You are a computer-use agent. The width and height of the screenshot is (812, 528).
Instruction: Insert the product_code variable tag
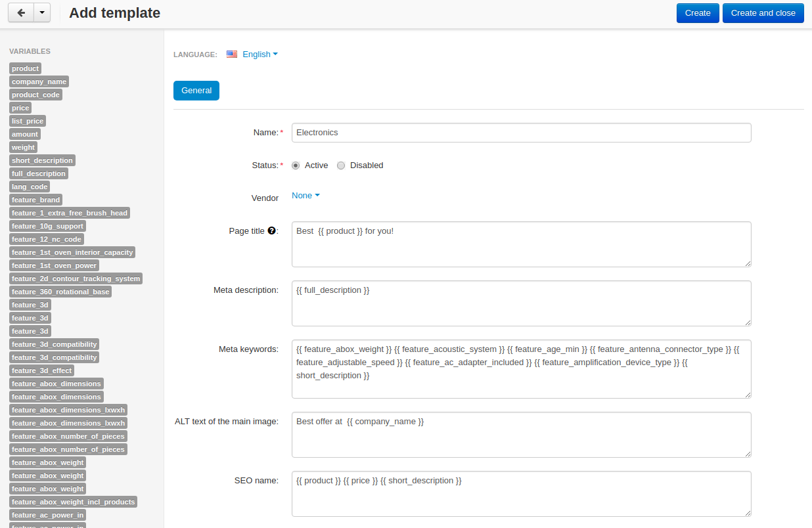[x=35, y=95]
